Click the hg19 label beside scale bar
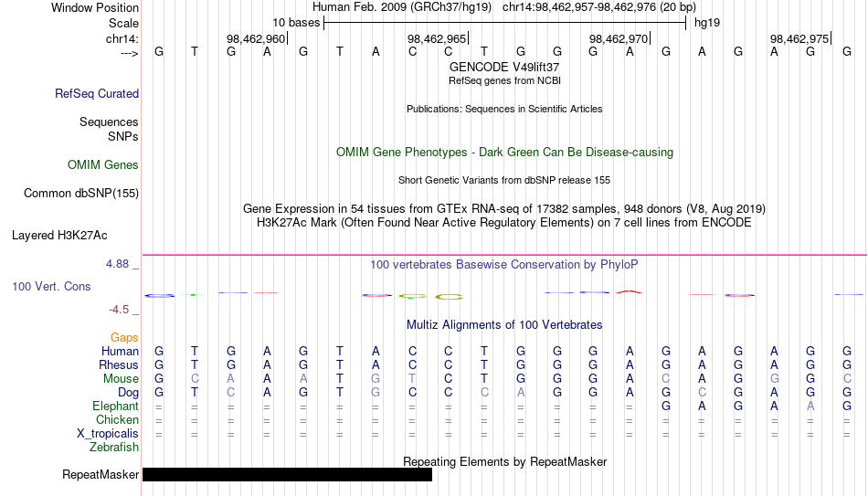The height and width of the screenshot is (496, 868). [x=707, y=23]
